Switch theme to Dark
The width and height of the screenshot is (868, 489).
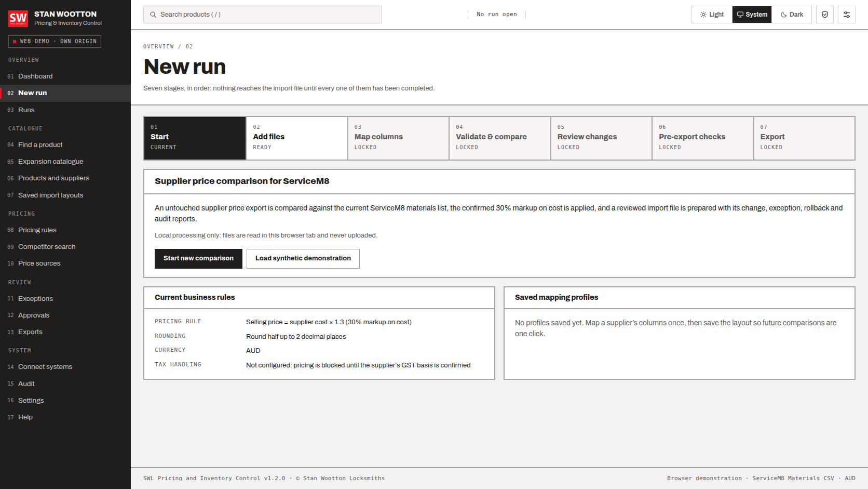792,15
